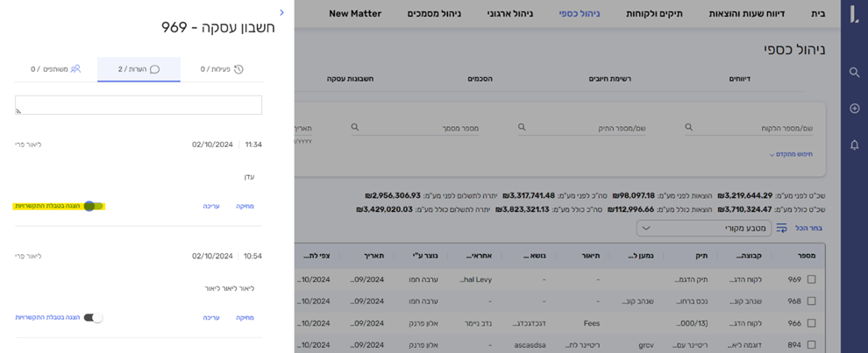Viewport: 868px width, 353px height.
Task: Toggle the highlighted הצגה בטבלת התקשרויות switch
Action: pyautogui.click(x=93, y=207)
